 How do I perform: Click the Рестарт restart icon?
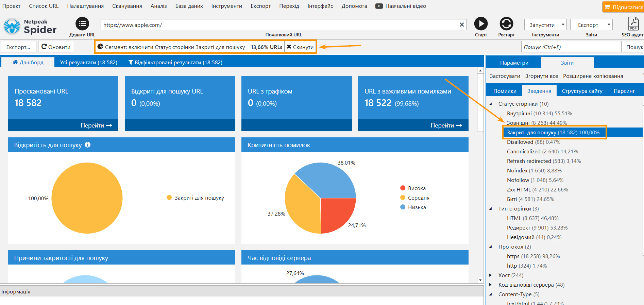click(506, 24)
